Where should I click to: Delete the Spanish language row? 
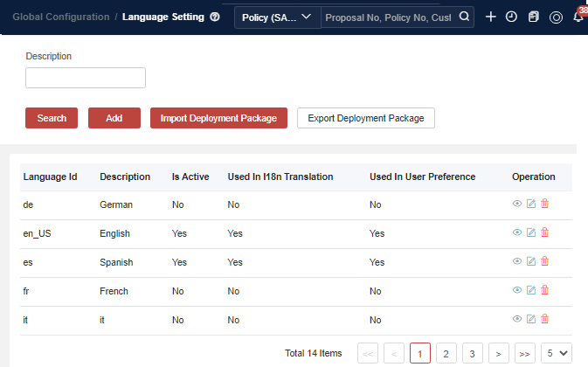(544, 261)
